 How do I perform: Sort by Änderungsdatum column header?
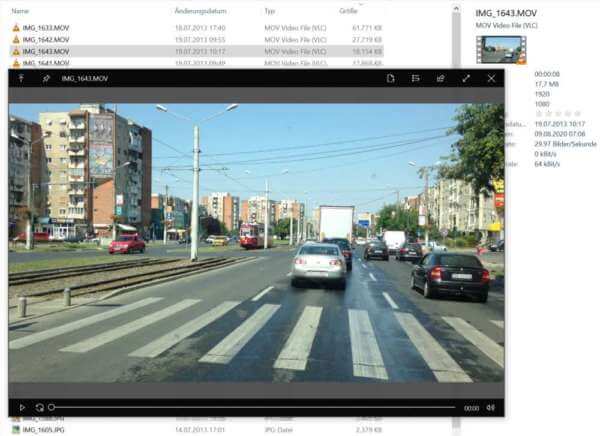pos(196,11)
